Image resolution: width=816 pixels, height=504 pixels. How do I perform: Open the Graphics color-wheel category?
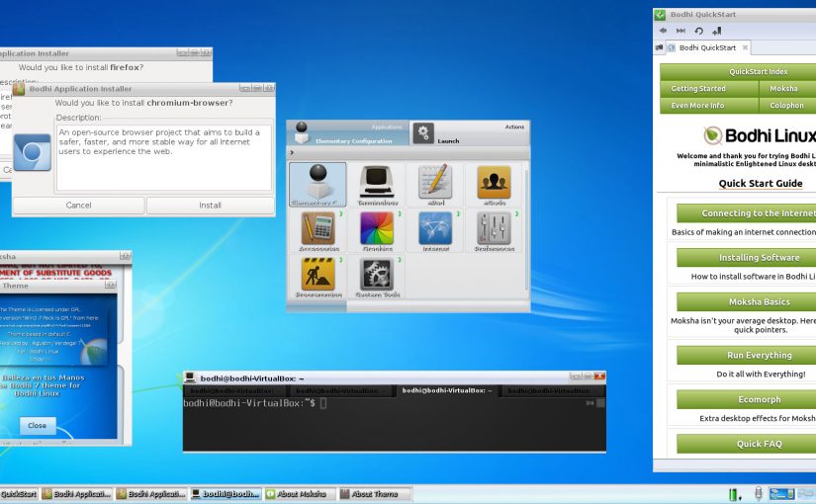(x=377, y=230)
